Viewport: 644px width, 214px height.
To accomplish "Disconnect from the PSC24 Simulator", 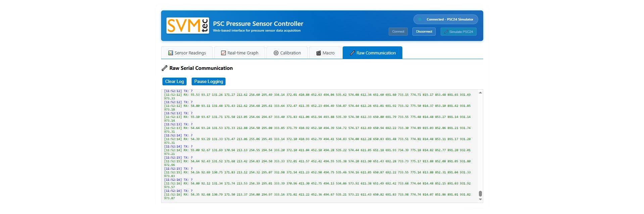I will [424, 32].
